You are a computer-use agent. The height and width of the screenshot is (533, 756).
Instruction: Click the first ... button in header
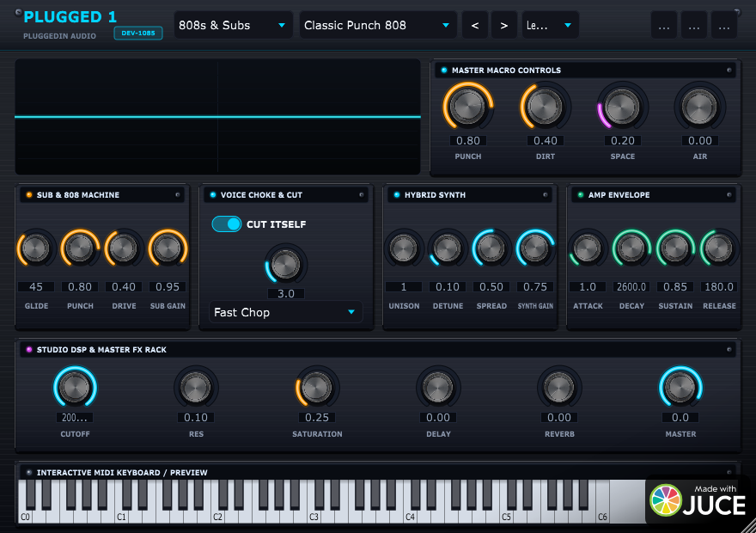click(664, 25)
